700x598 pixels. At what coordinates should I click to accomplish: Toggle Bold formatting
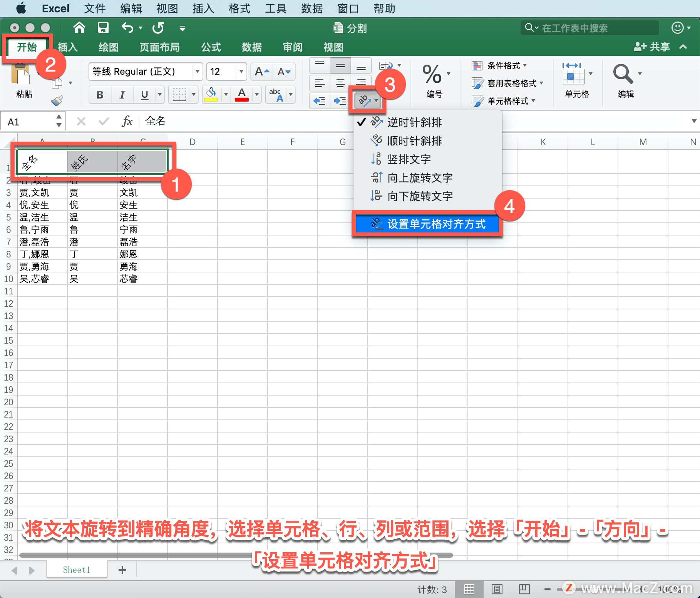pyautogui.click(x=100, y=95)
